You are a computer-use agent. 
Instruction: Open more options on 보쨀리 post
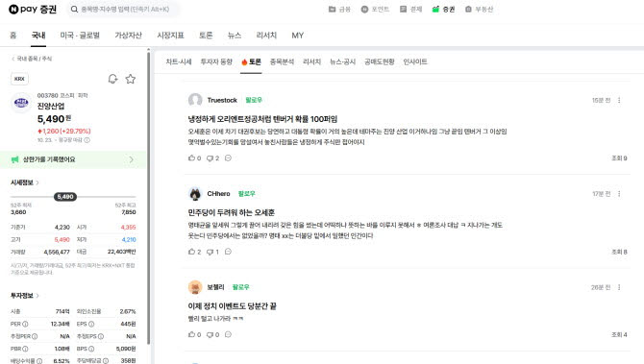[x=619, y=287]
